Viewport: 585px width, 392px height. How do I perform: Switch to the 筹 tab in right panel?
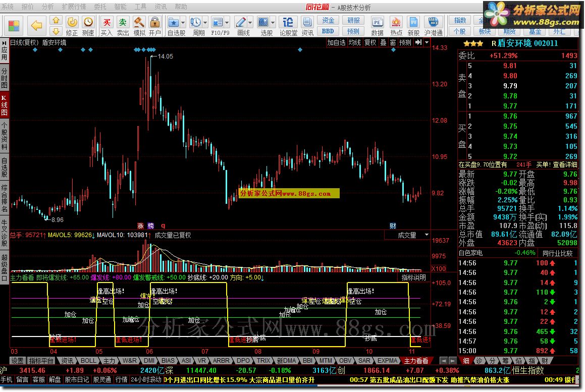point(505,361)
